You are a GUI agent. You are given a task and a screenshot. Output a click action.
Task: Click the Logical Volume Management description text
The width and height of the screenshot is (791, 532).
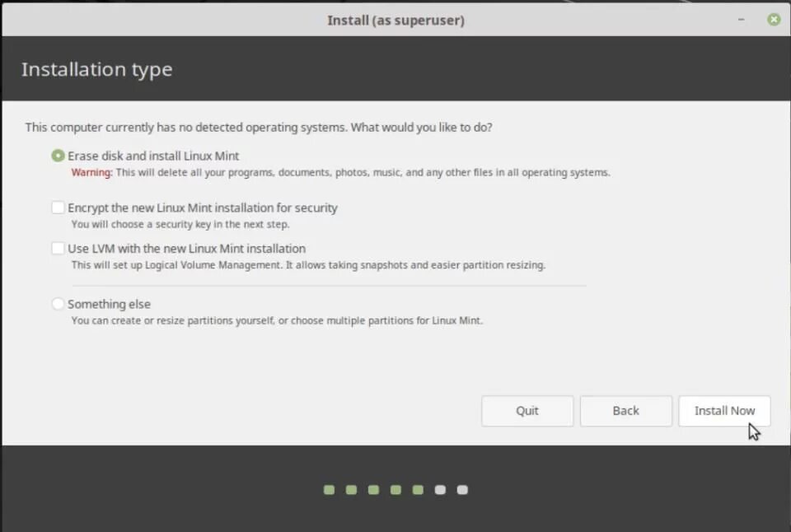(x=308, y=265)
